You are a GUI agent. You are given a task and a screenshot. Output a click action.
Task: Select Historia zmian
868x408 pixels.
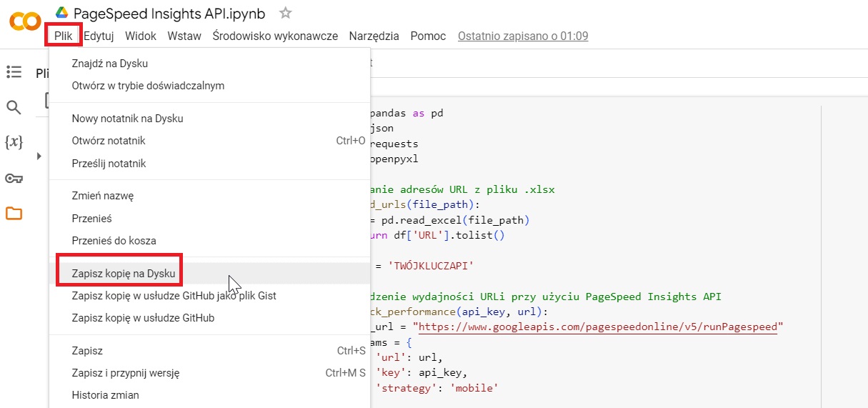pos(209,395)
